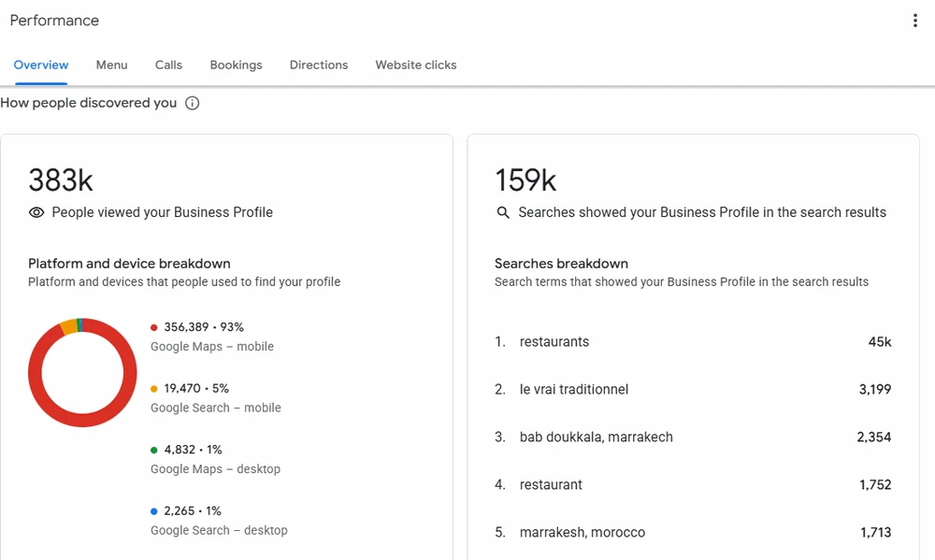Click the 45k count for restaurants
The height and width of the screenshot is (560, 935).
click(880, 342)
